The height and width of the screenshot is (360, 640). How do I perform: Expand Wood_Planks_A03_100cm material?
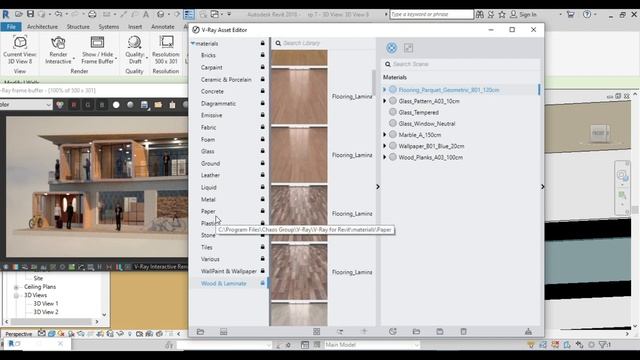(x=384, y=157)
